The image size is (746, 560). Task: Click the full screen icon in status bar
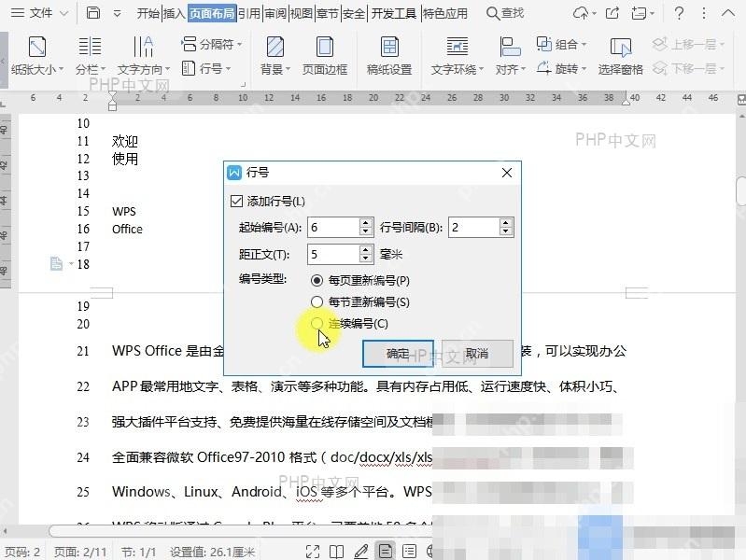point(313,552)
